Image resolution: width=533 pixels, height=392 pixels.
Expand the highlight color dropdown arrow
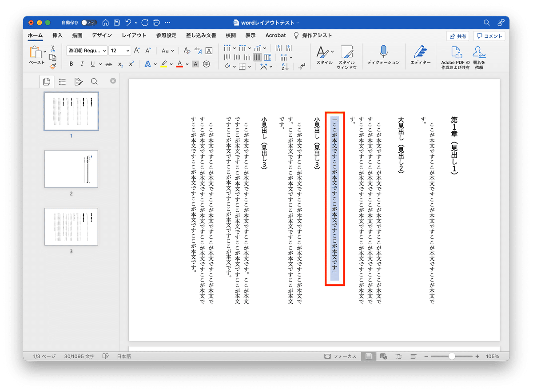tap(171, 64)
